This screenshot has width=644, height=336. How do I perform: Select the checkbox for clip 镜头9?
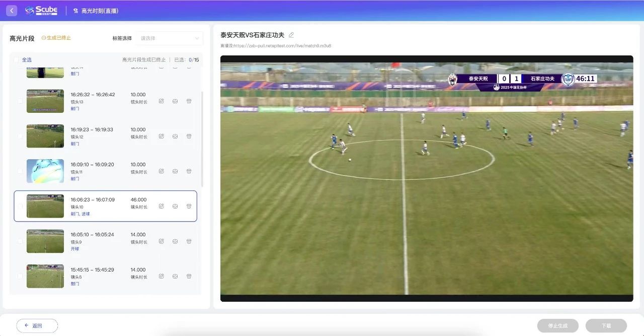pyautogui.click(x=20, y=241)
